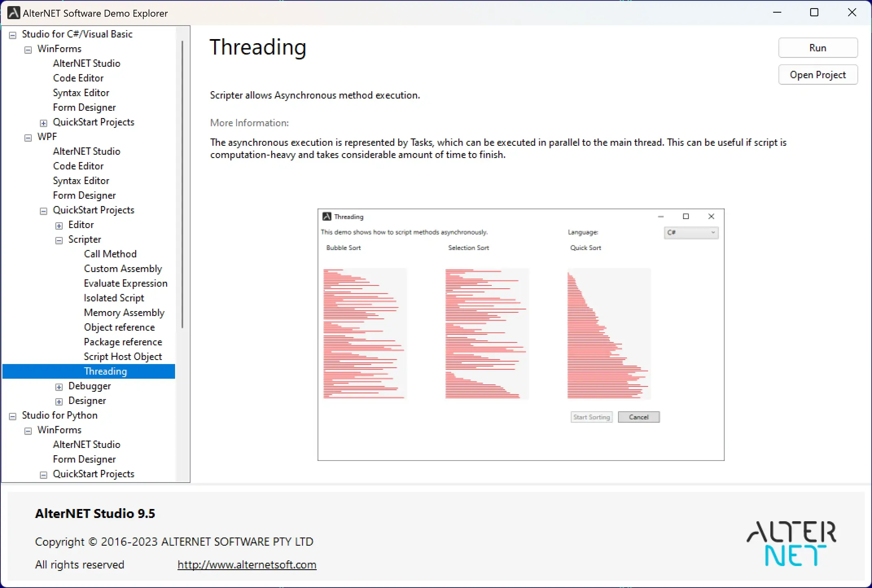The image size is (872, 588).
Task: Click Cancel in the Threading demo preview
Action: tap(639, 417)
